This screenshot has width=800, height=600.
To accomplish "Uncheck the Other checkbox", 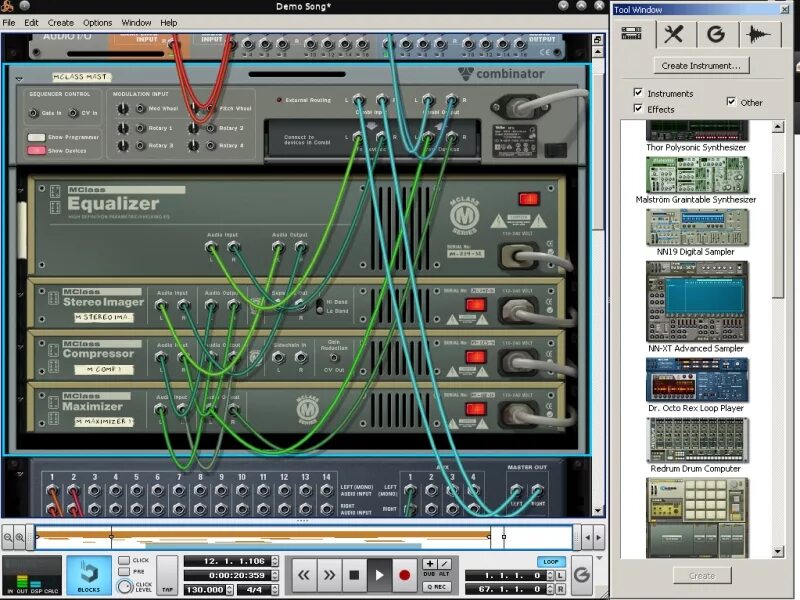I will coord(731,102).
